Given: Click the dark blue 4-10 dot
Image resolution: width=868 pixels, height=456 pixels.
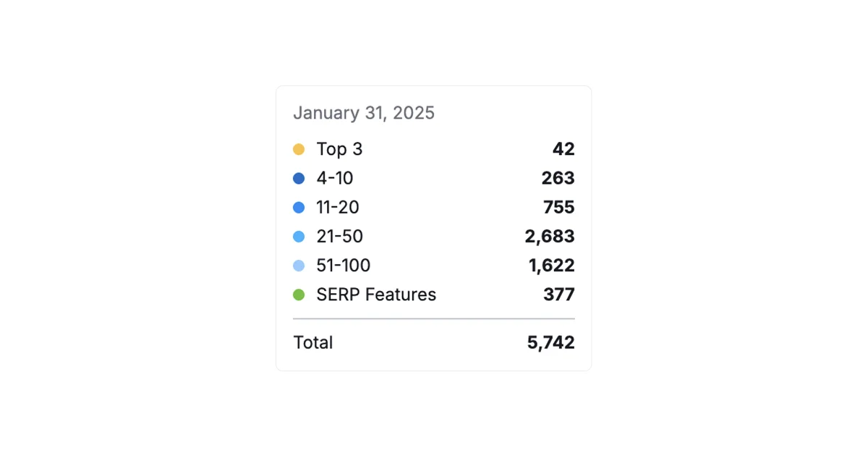Looking at the screenshot, I should pos(299,178).
